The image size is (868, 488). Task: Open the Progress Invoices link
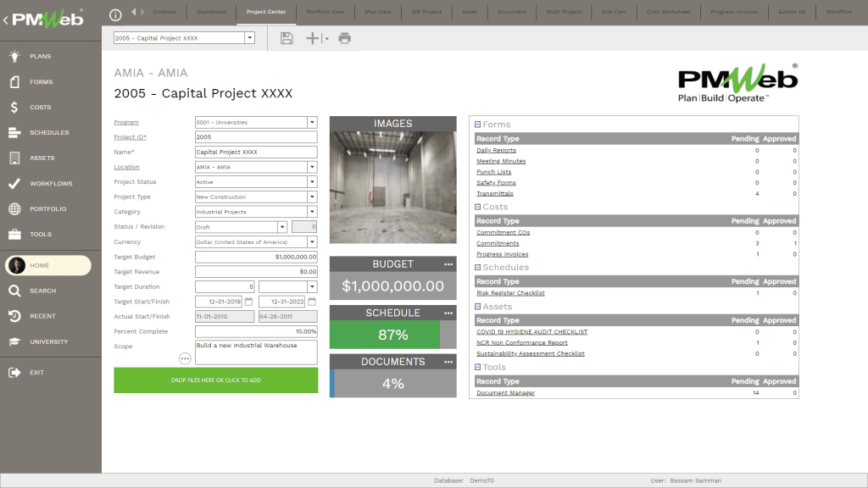pyautogui.click(x=502, y=254)
